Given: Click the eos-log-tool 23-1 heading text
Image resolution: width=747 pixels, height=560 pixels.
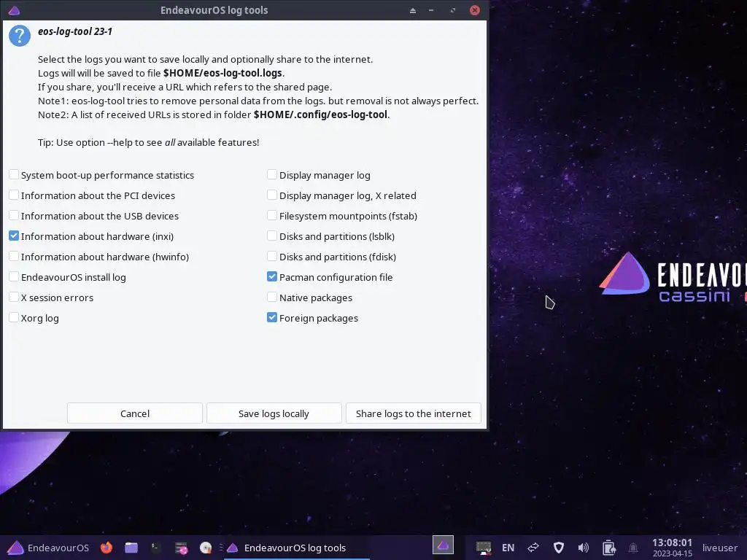Looking at the screenshot, I should click(x=75, y=31).
